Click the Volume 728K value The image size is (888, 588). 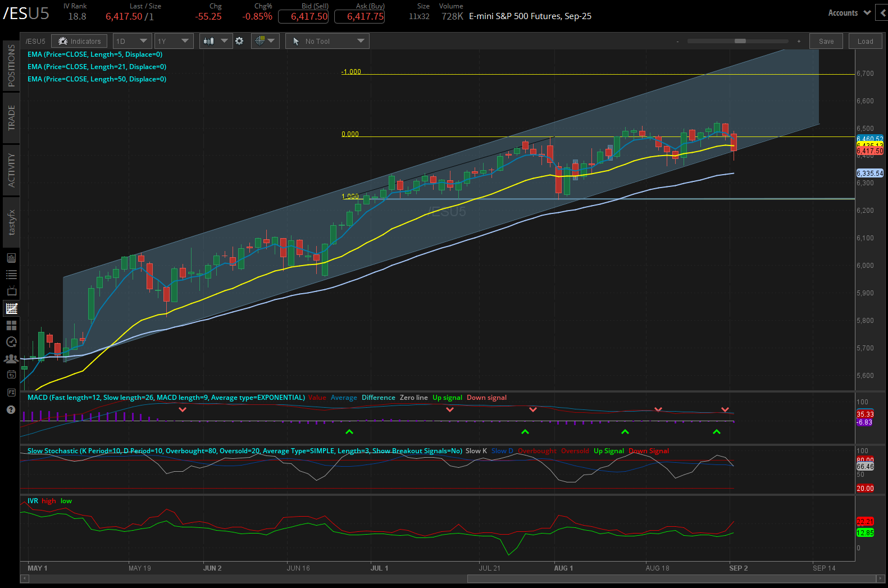pos(452,17)
